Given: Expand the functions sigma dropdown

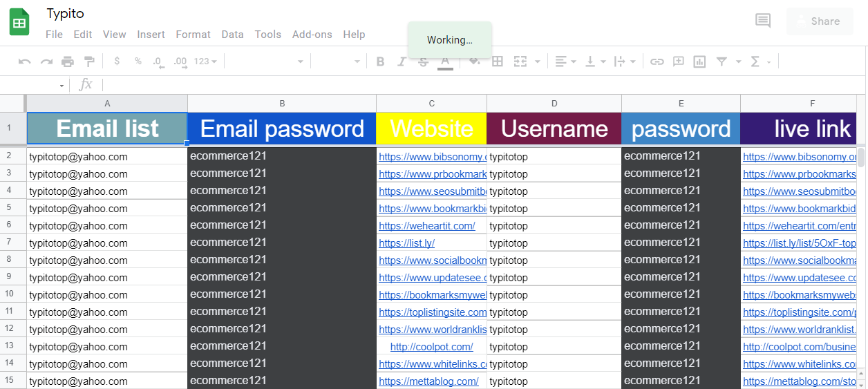Looking at the screenshot, I should tap(760, 61).
